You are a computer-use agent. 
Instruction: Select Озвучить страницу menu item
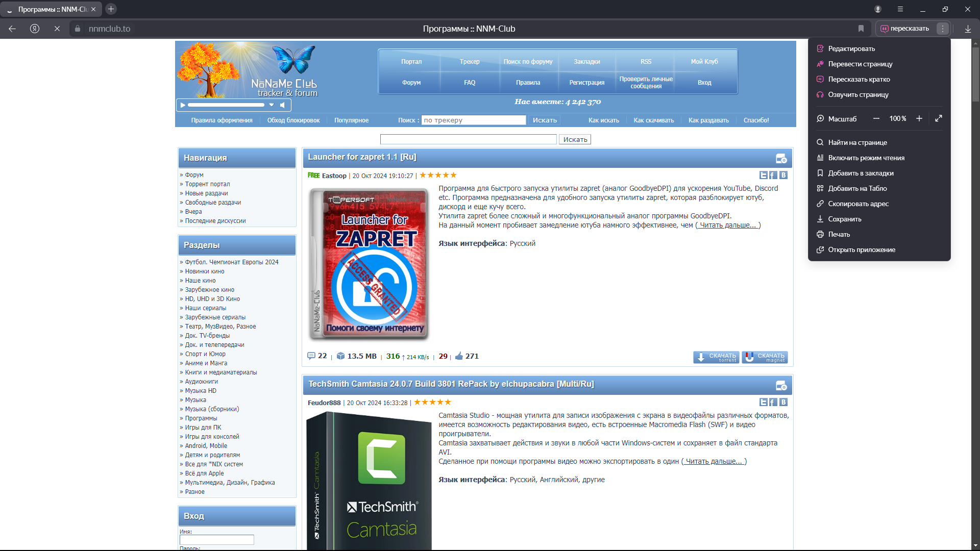[x=879, y=94]
